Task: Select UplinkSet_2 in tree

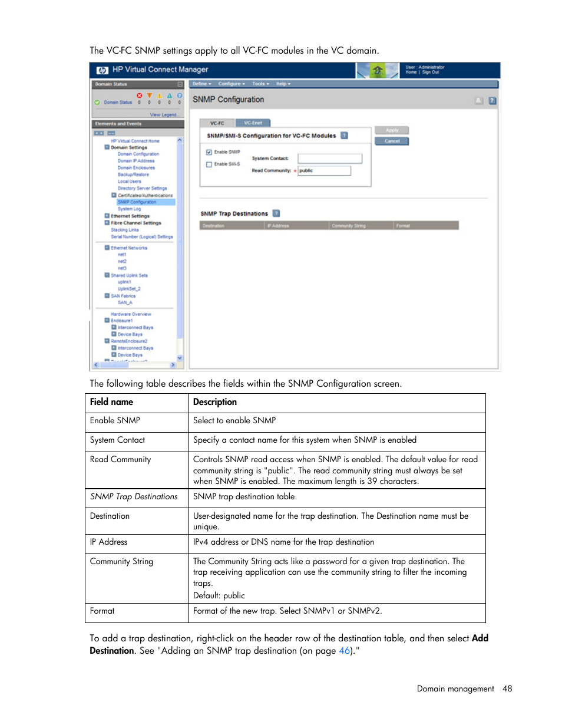Action: (129, 289)
